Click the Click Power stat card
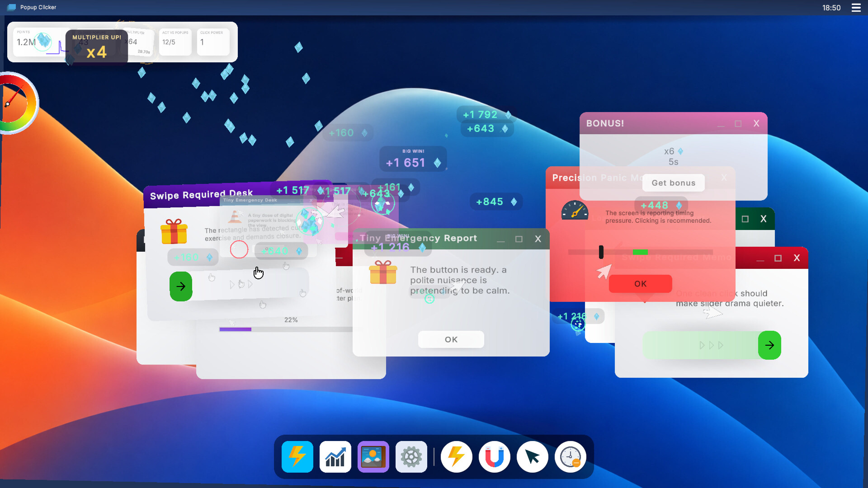 [x=213, y=42]
